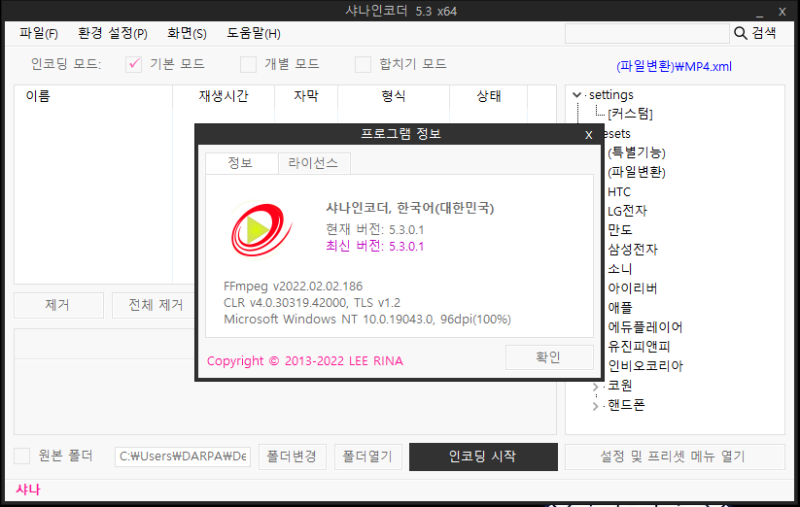Select the HTC preset folder

coord(619,192)
